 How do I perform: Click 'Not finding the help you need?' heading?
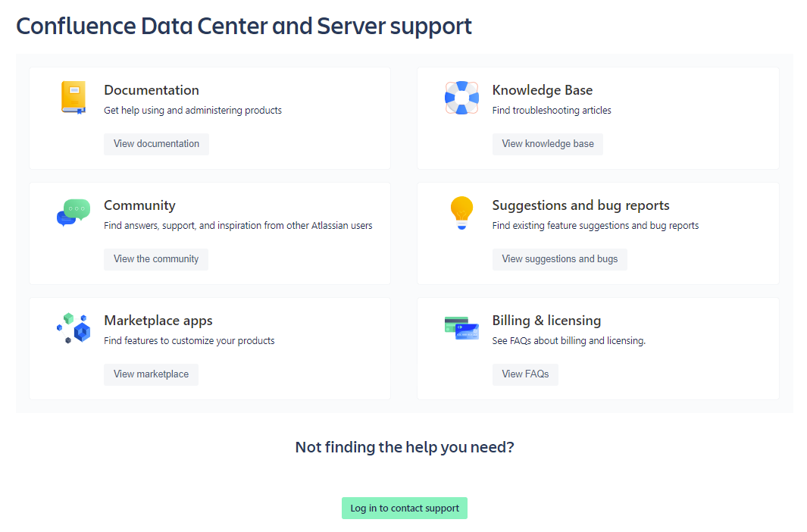point(405,447)
